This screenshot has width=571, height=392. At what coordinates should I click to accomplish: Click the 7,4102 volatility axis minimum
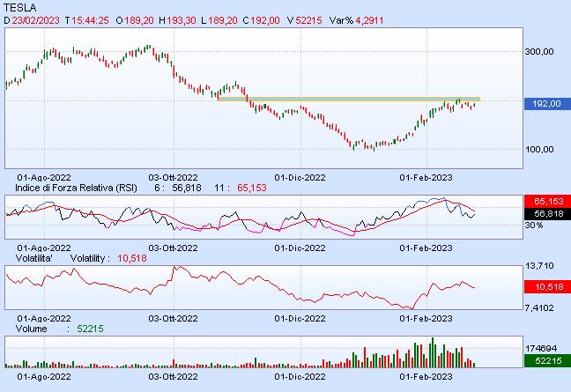coord(539,308)
